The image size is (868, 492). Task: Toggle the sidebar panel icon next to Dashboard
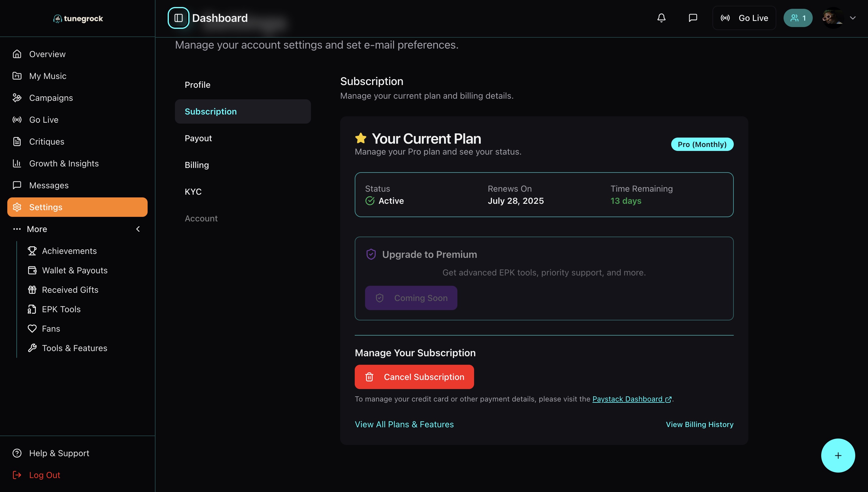178,18
